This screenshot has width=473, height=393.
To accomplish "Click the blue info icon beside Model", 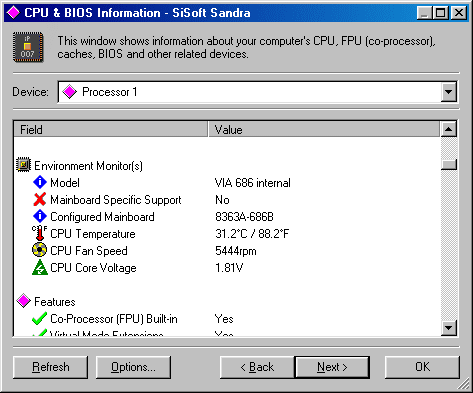I will click(x=40, y=182).
